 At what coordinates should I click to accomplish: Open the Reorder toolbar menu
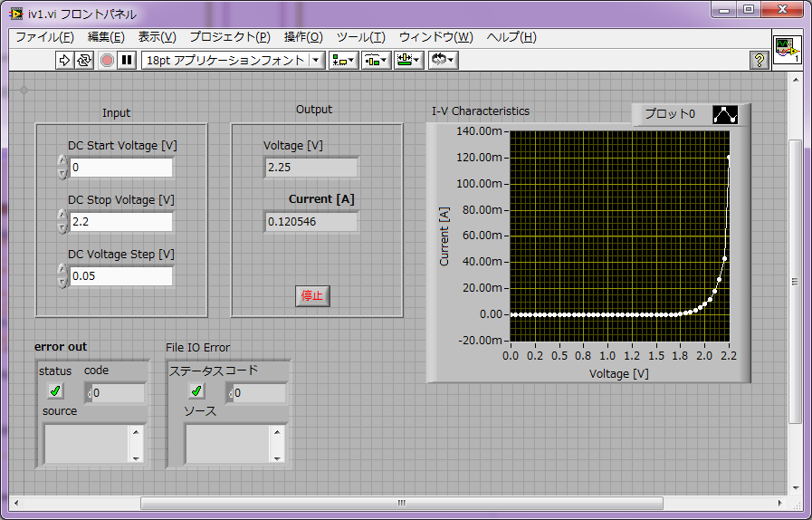click(443, 60)
